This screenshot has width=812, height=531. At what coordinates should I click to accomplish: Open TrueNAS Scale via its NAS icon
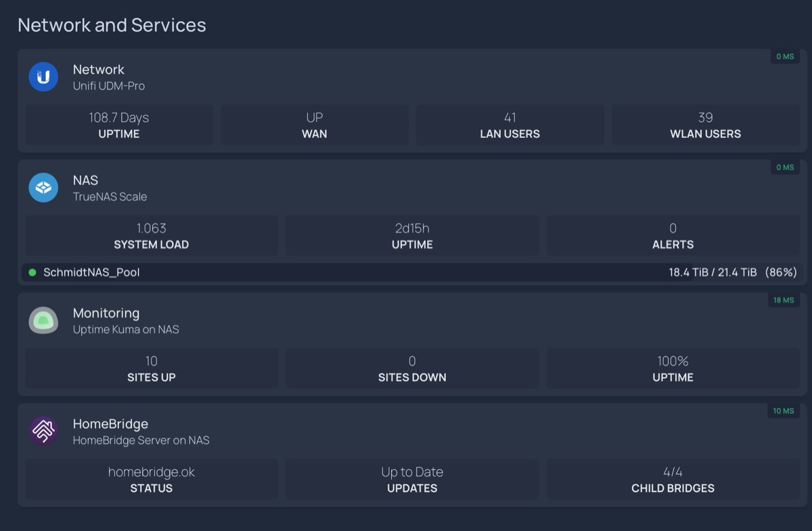point(43,187)
